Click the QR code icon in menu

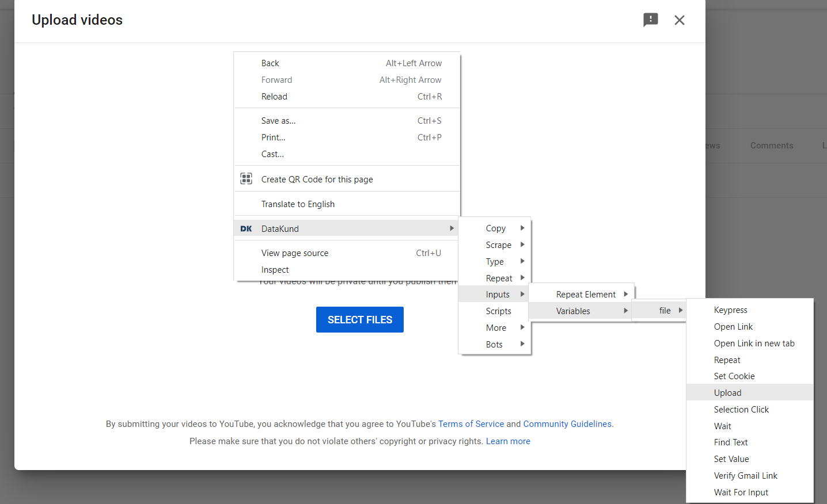click(x=246, y=179)
